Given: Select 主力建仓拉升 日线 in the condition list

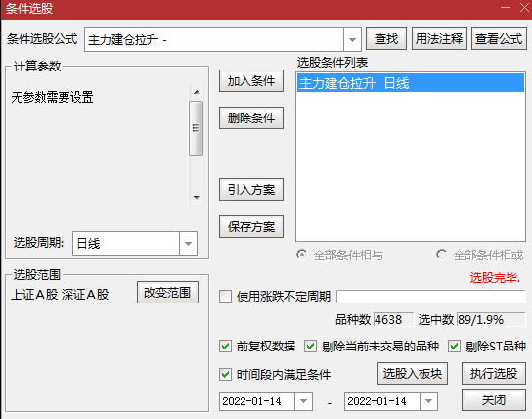Looking at the screenshot, I should pyautogui.click(x=411, y=83).
